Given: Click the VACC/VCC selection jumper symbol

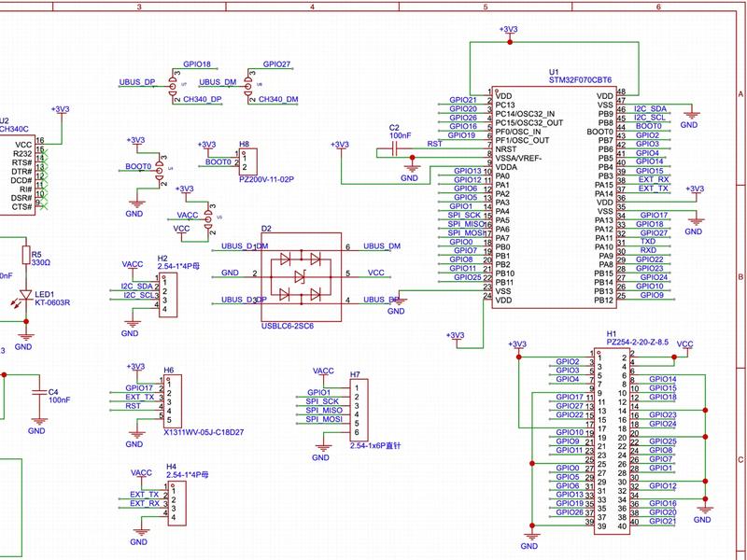Looking at the screenshot, I should point(208,219).
